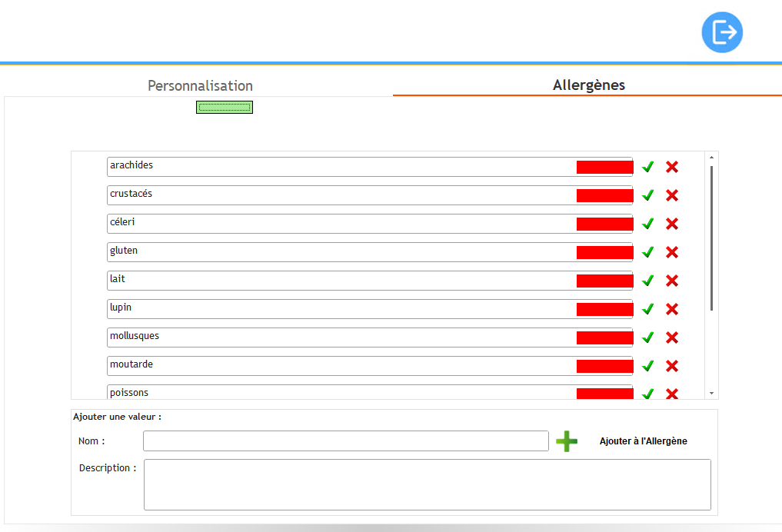Image resolution: width=782 pixels, height=532 pixels.
Task: Click the scroll up arrow of allergen list
Action: click(711, 158)
